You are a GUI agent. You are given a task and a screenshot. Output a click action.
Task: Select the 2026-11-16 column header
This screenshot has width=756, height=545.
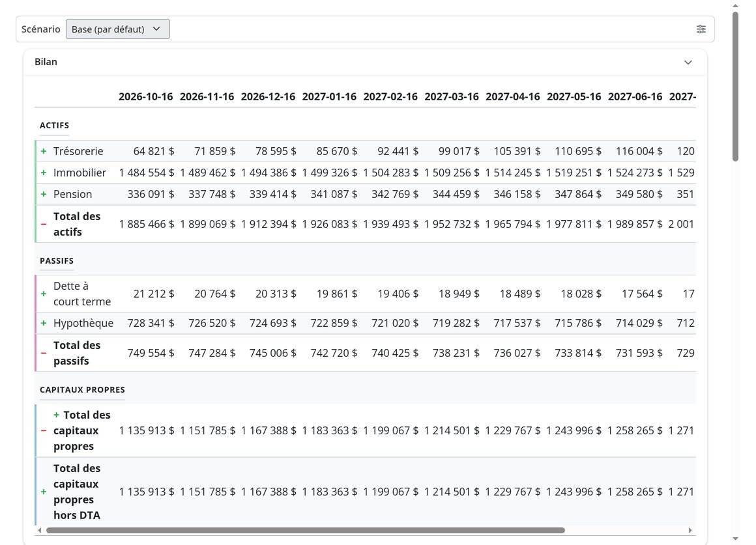click(x=207, y=96)
